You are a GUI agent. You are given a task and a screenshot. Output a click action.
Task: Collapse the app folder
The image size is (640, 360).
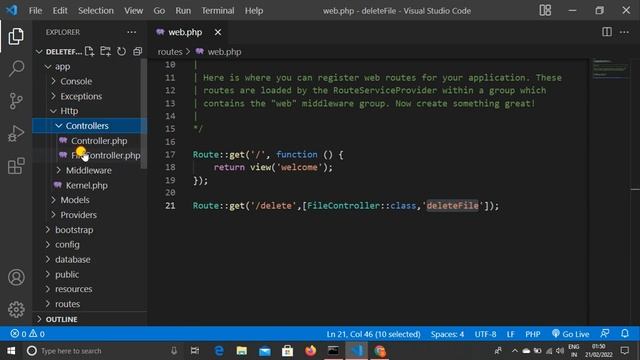tap(62, 67)
